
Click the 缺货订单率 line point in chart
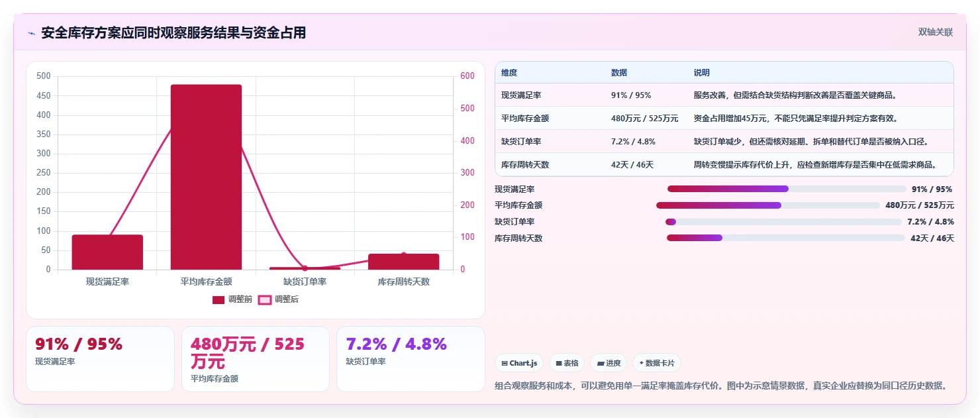pos(305,268)
